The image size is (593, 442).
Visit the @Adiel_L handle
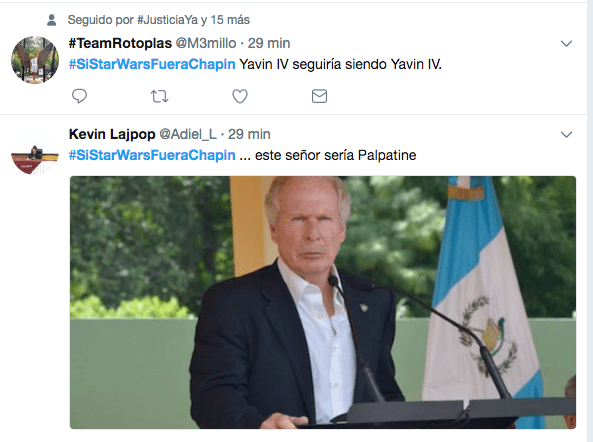[x=188, y=134]
